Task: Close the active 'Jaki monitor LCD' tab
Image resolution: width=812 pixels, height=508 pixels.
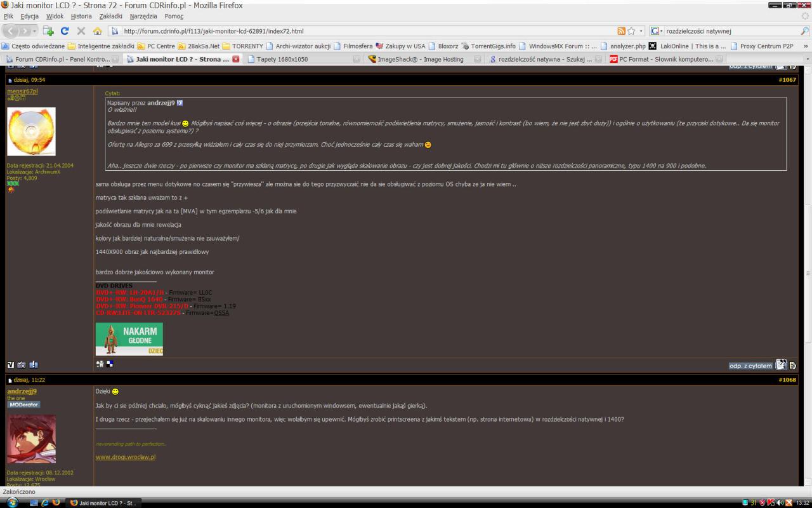Action: click(x=236, y=59)
